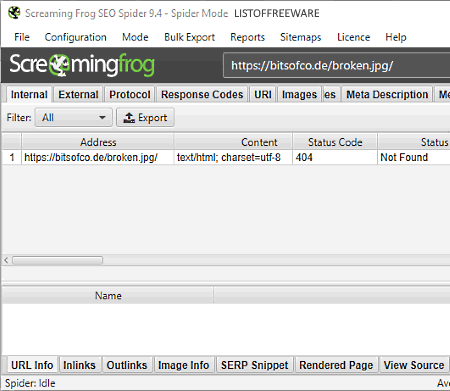
Task: Open the Bulk Export menu
Action: coord(190,37)
